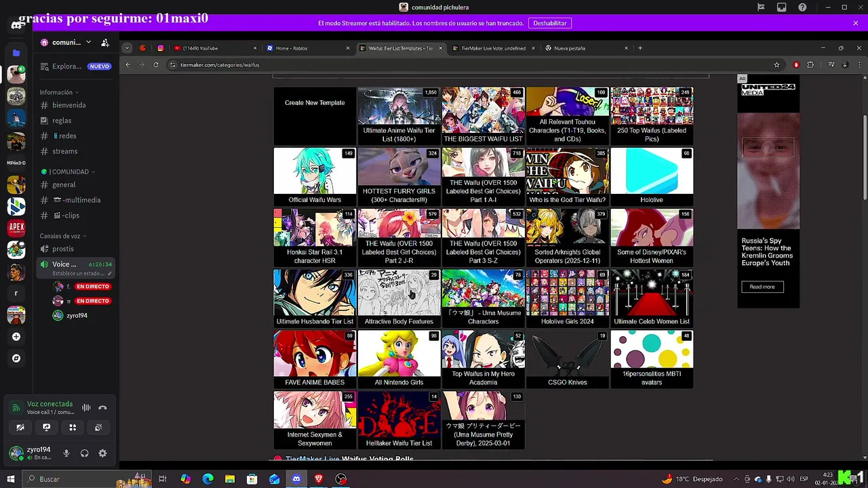
Task: Open the server folder icon
Action: [16, 53]
